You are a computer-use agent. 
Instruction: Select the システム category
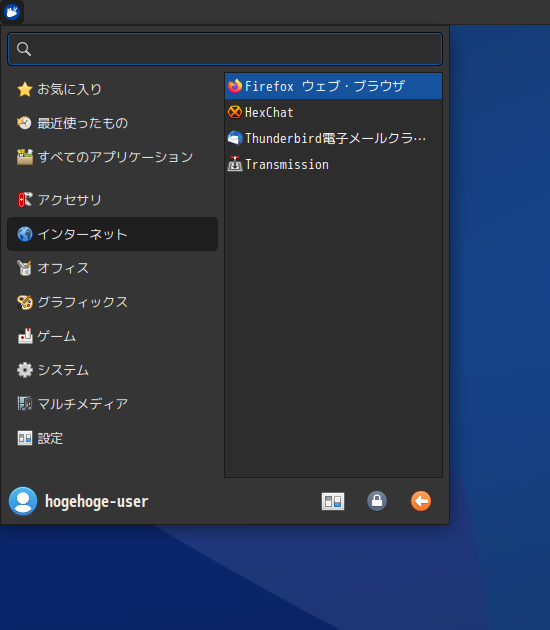coord(112,370)
